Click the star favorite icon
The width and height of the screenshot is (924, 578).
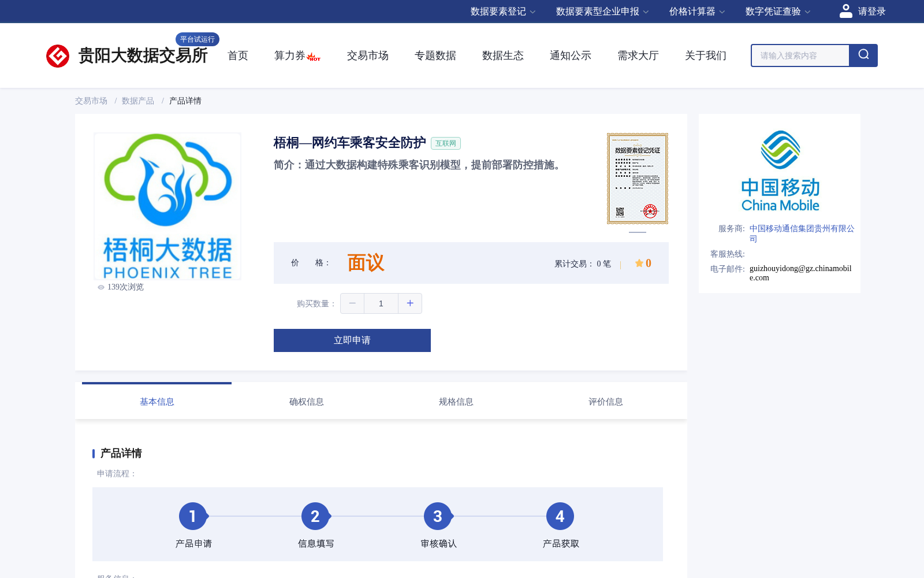coord(639,263)
